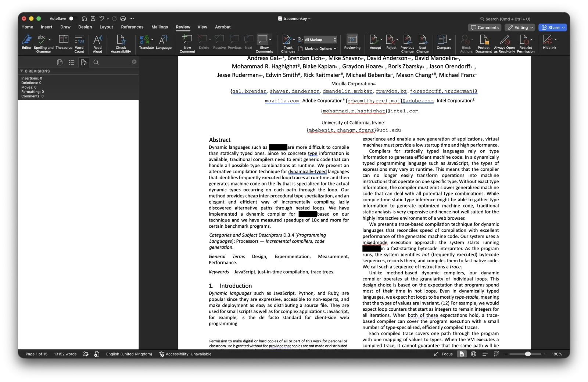Viewport: 588px width, 382px height.
Task: Close the sidebar pane
Action: click(x=134, y=62)
